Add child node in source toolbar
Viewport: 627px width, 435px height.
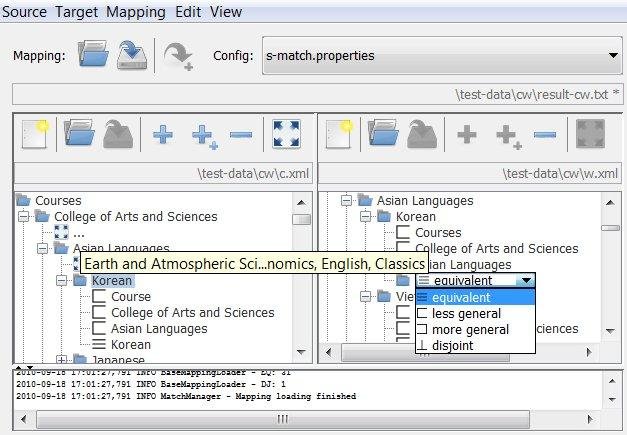click(204, 136)
